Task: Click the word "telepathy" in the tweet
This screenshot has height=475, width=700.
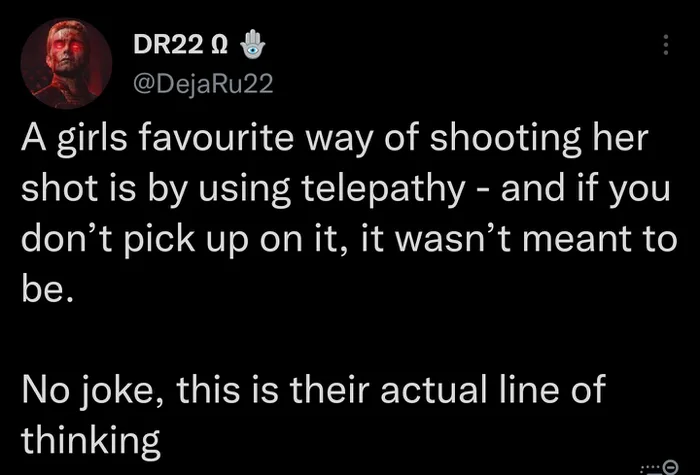Action: (385, 190)
